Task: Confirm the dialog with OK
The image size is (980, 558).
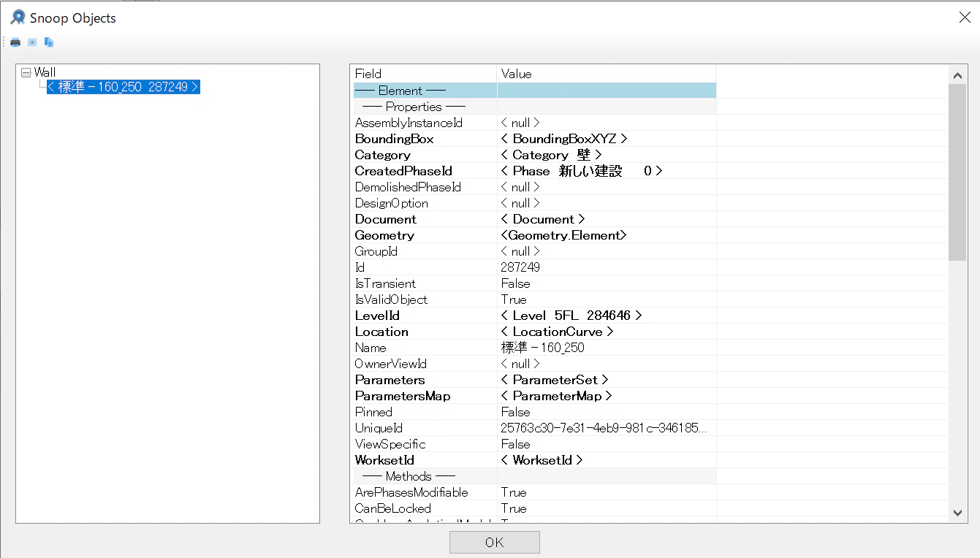Action: point(495,542)
